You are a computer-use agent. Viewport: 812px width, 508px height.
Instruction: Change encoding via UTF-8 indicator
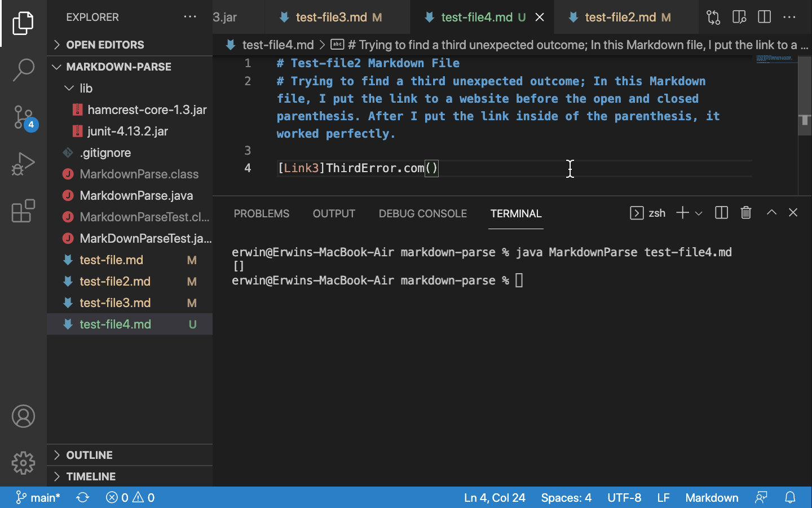click(x=624, y=497)
